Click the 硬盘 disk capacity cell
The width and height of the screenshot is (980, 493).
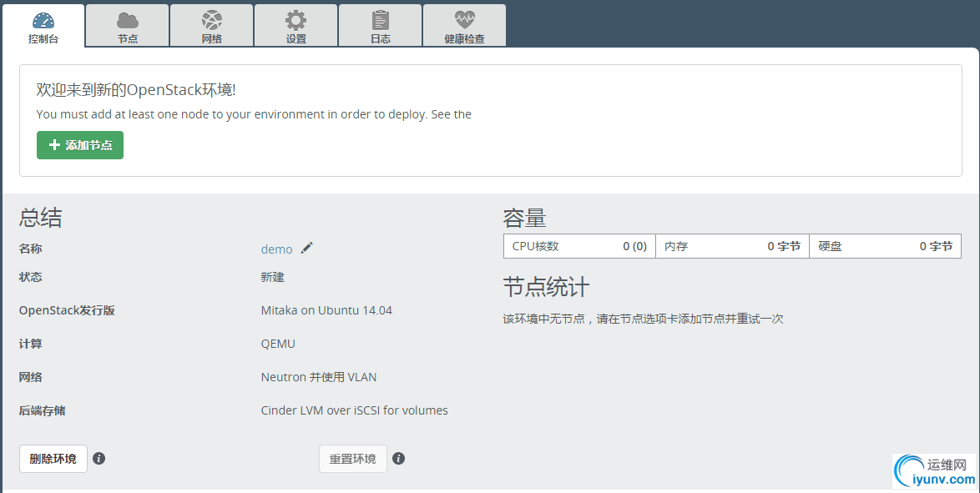[x=885, y=246]
